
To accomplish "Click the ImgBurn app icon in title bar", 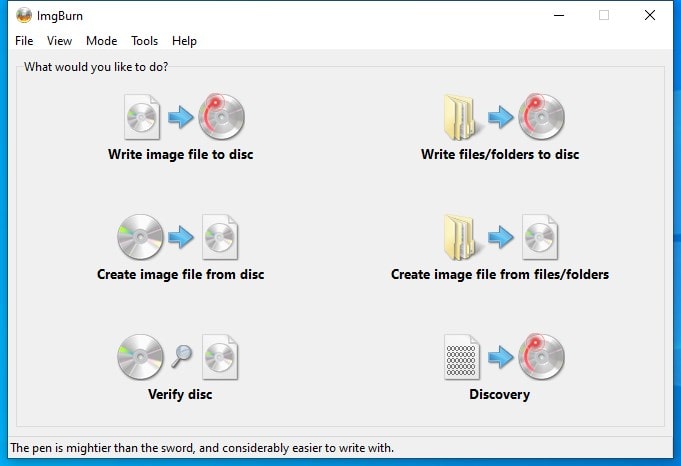I will (24, 16).
